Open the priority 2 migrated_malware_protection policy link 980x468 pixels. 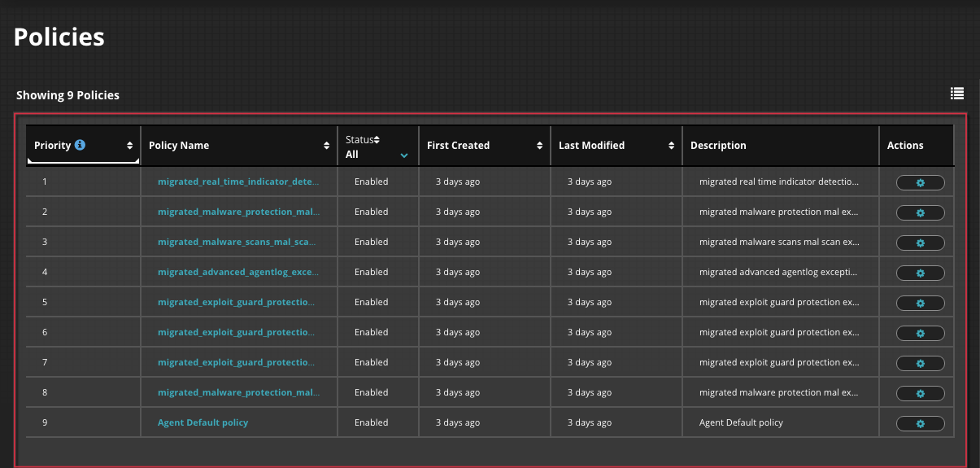click(238, 212)
